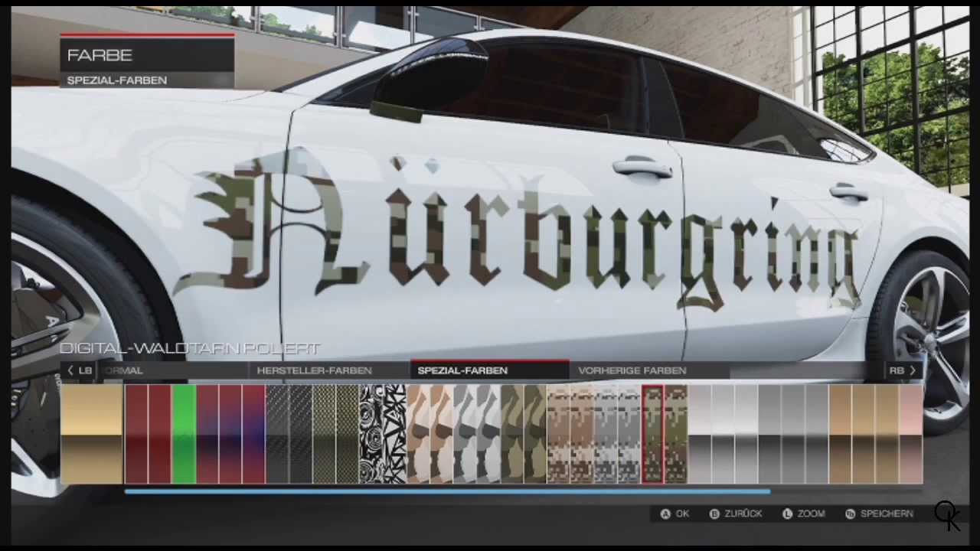Screen dimensions: 980x551
Task: Switch to the Hersteller-Farben tab
Action: pyautogui.click(x=314, y=370)
